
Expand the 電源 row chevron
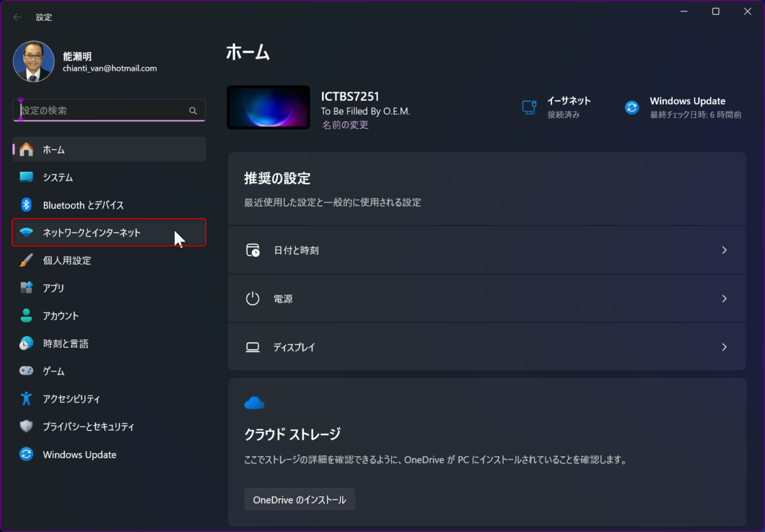tap(724, 299)
